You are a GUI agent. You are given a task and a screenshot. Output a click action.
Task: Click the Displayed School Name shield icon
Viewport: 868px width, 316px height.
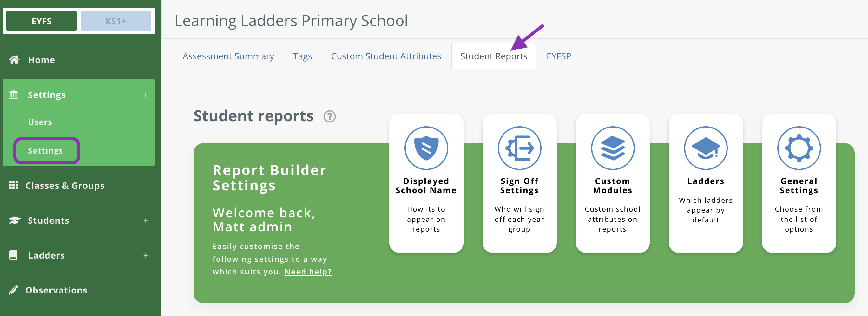[x=426, y=148]
